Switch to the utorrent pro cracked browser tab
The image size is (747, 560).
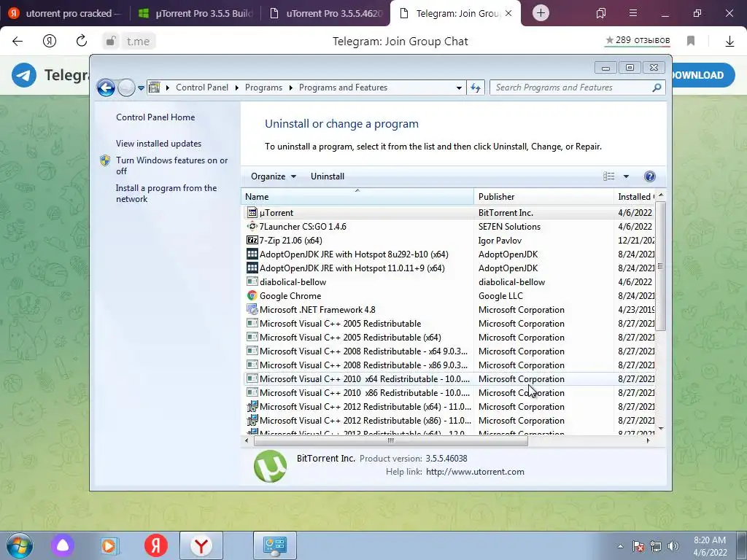(x=65, y=13)
